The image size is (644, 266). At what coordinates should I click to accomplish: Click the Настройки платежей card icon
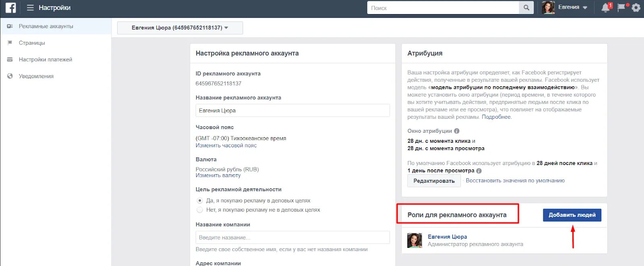coord(10,60)
